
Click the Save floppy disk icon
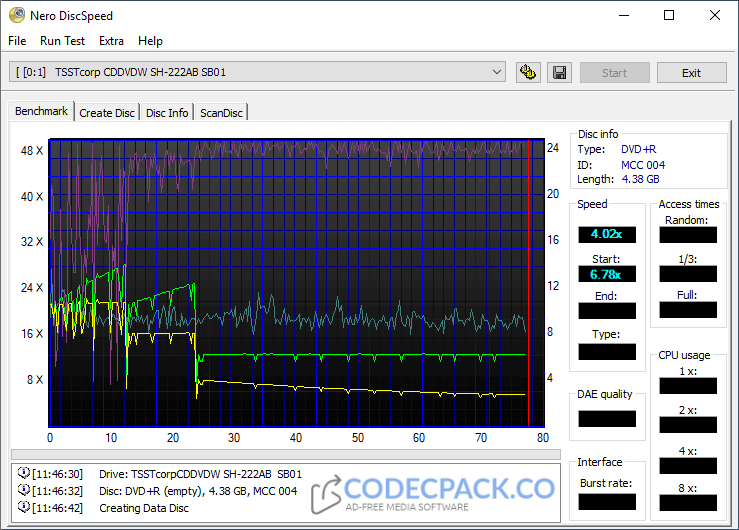click(x=559, y=73)
